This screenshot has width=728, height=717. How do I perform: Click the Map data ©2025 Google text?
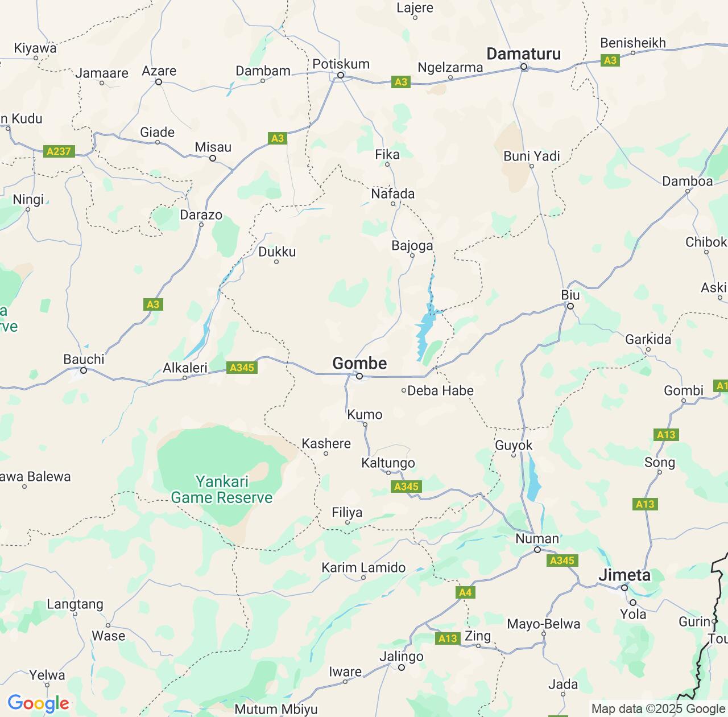658,709
